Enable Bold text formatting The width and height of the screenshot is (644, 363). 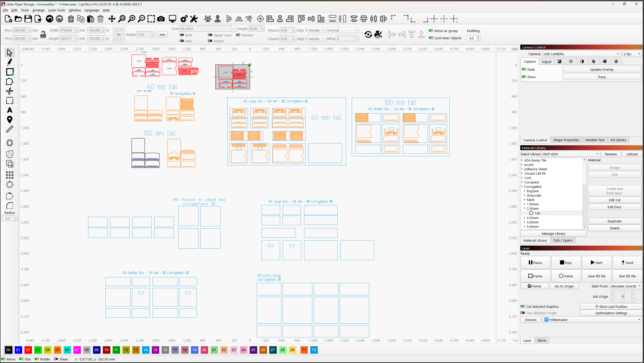[182, 35]
